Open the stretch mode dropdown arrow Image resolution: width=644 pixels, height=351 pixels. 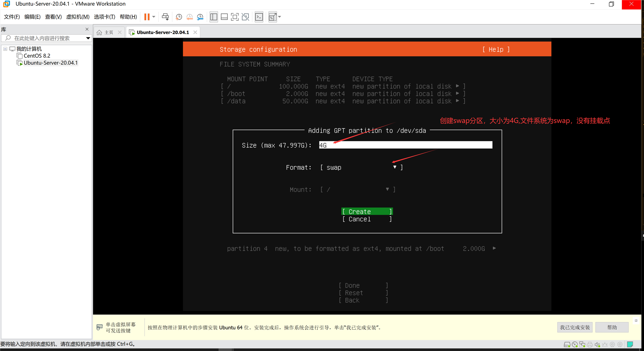280,17
